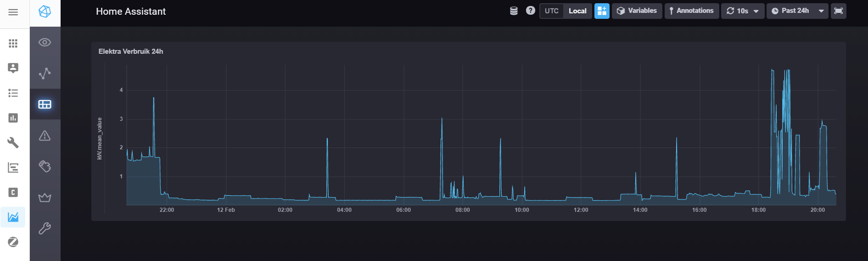Click the blue Add Cell button
Image resolution: width=868 pixels, height=261 pixels.
tap(602, 11)
